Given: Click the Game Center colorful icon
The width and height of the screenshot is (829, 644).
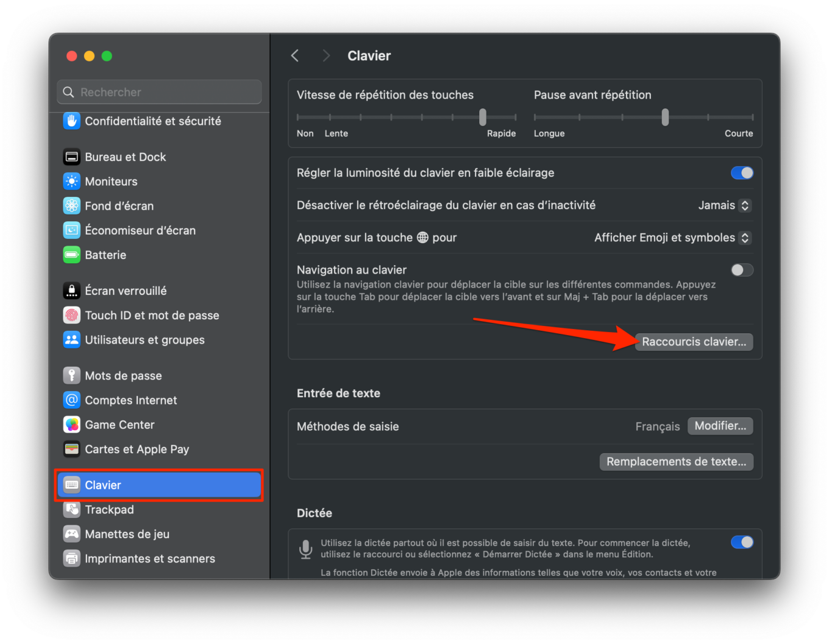Looking at the screenshot, I should pyautogui.click(x=72, y=425).
